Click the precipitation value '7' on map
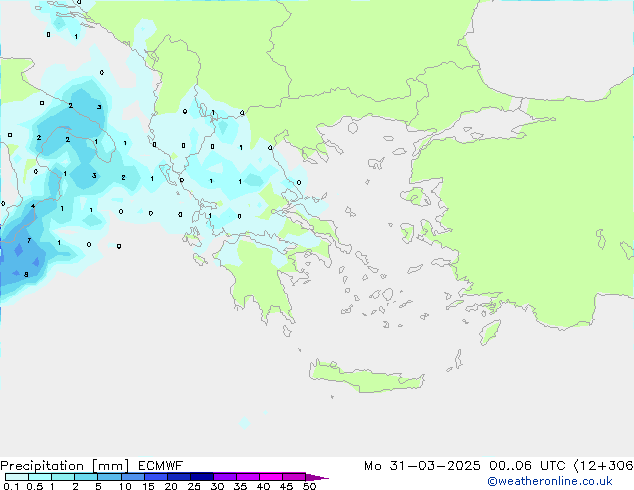The image size is (634, 490). click(29, 241)
